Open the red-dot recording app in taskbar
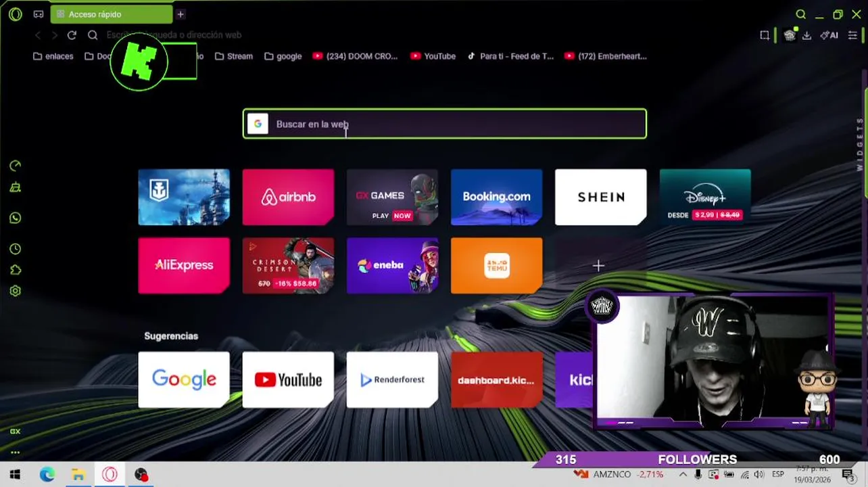Screen dimensions: 868x487 (x=141, y=475)
